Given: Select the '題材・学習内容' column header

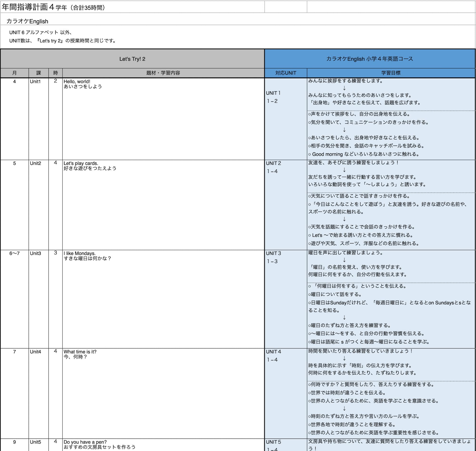Looking at the screenshot, I should click(163, 73).
